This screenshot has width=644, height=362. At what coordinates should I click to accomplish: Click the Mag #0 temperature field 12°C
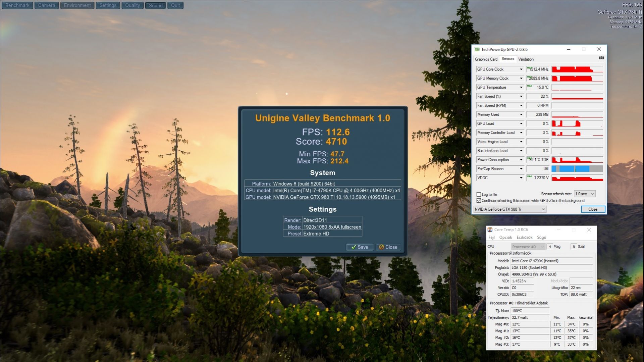click(530, 324)
